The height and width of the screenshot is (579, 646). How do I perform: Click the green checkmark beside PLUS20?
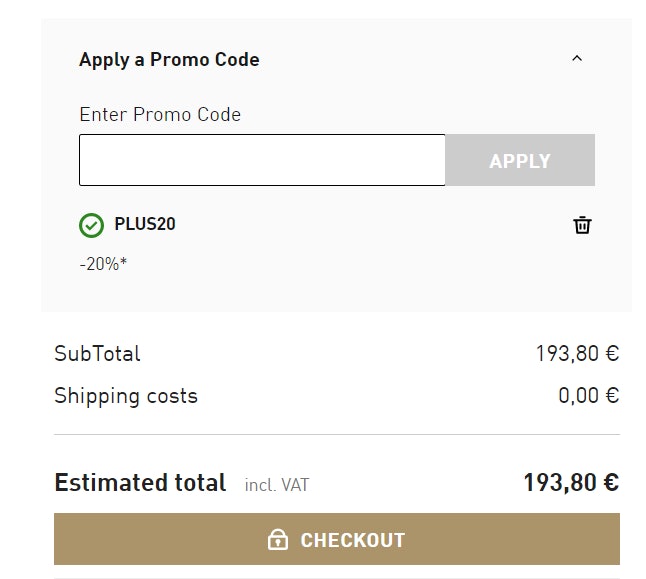pos(91,225)
